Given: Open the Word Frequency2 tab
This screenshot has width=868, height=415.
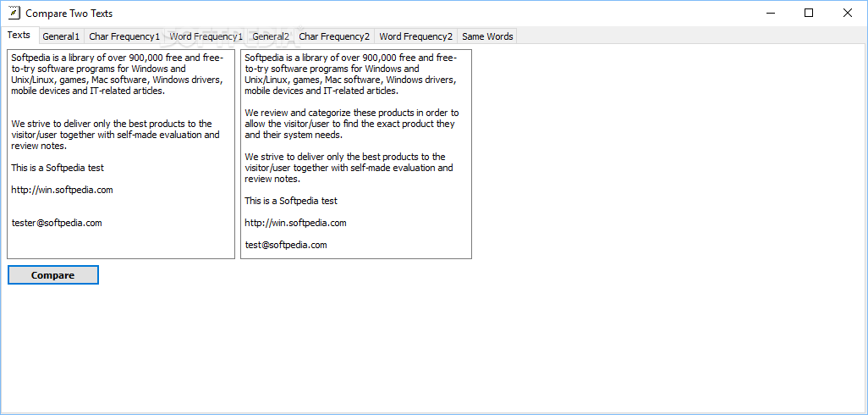Looking at the screenshot, I should pos(415,36).
